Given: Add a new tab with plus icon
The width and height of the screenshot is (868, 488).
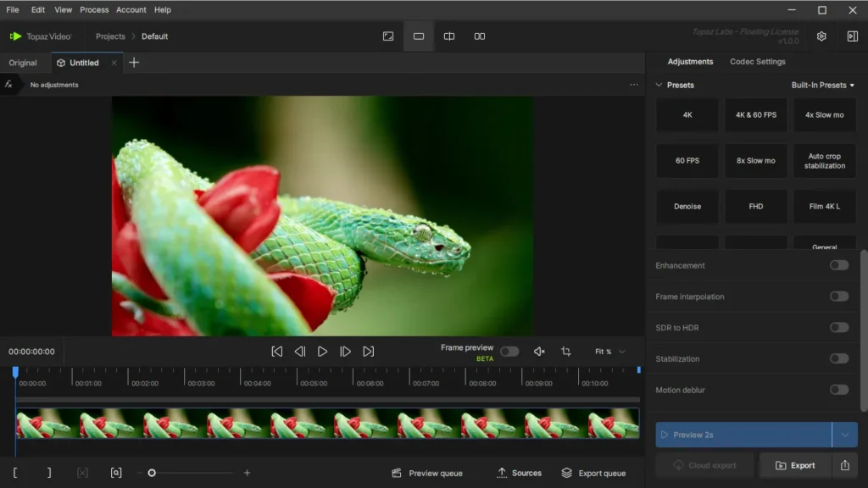Looking at the screenshot, I should (x=134, y=63).
